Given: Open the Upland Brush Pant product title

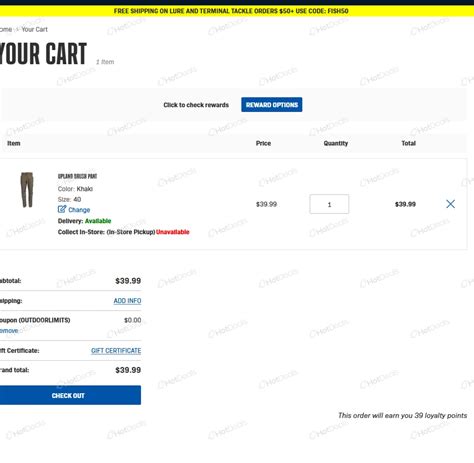Looking at the screenshot, I should click(77, 176).
